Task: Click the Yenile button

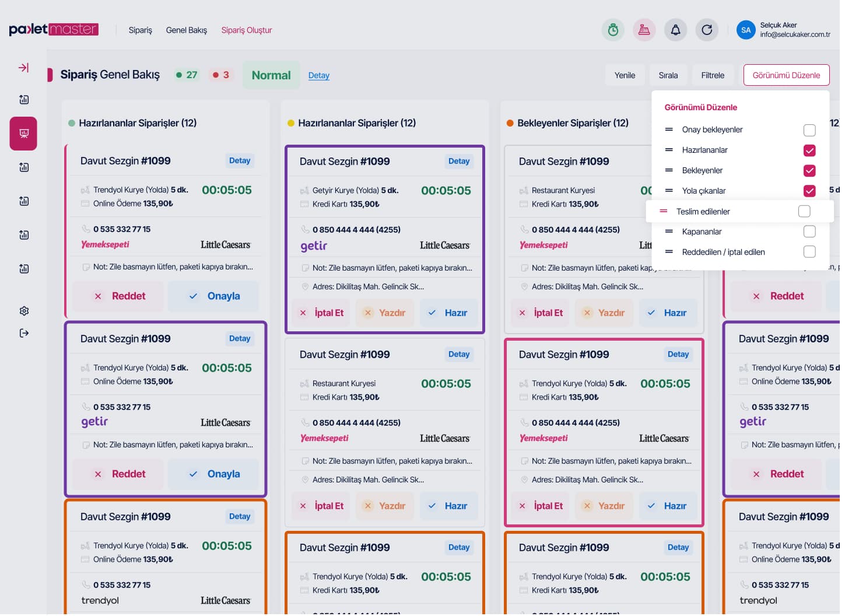Action: pos(625,75)
